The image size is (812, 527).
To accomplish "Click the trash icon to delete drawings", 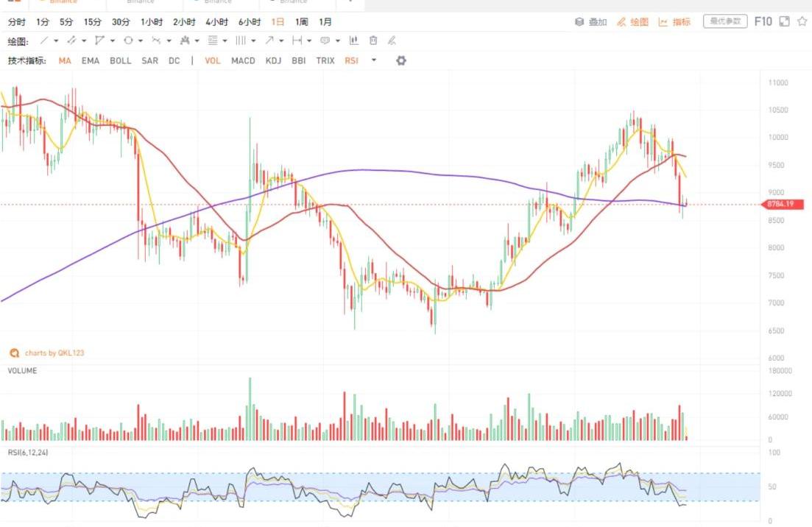I will pos(373,40).
